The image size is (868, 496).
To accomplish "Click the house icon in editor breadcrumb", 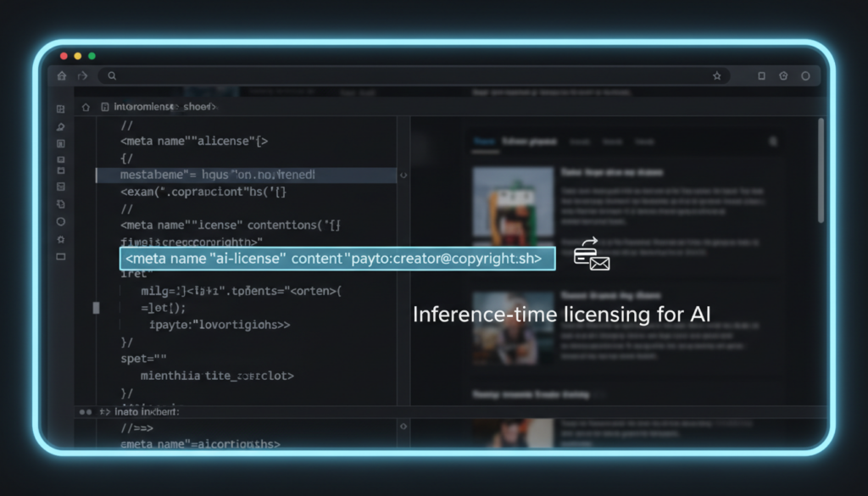I will pos(85,108).
